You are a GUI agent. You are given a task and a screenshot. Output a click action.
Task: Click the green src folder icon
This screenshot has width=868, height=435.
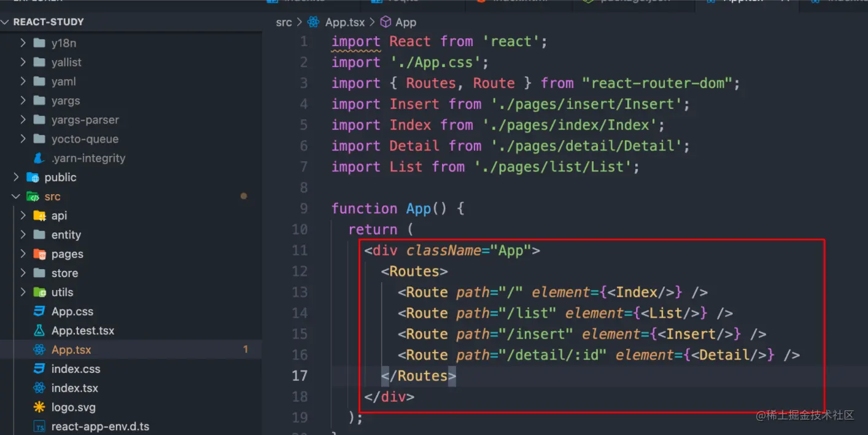click(33, 197)
